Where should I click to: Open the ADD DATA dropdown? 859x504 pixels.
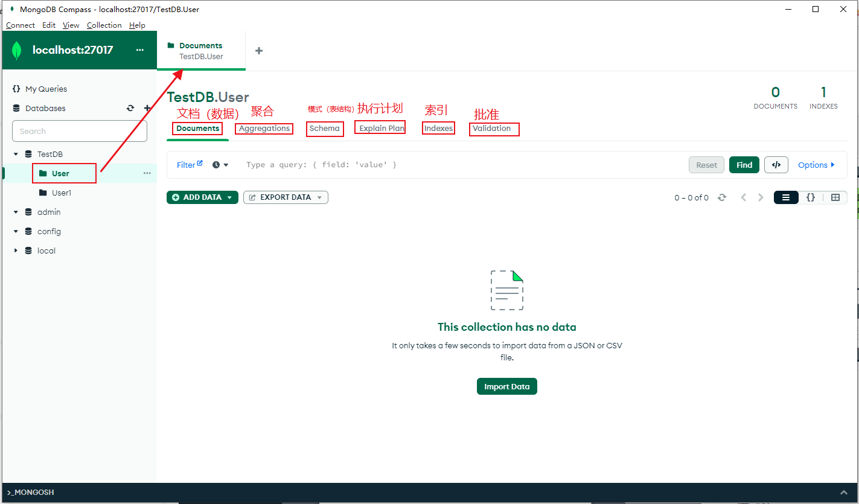203,197
